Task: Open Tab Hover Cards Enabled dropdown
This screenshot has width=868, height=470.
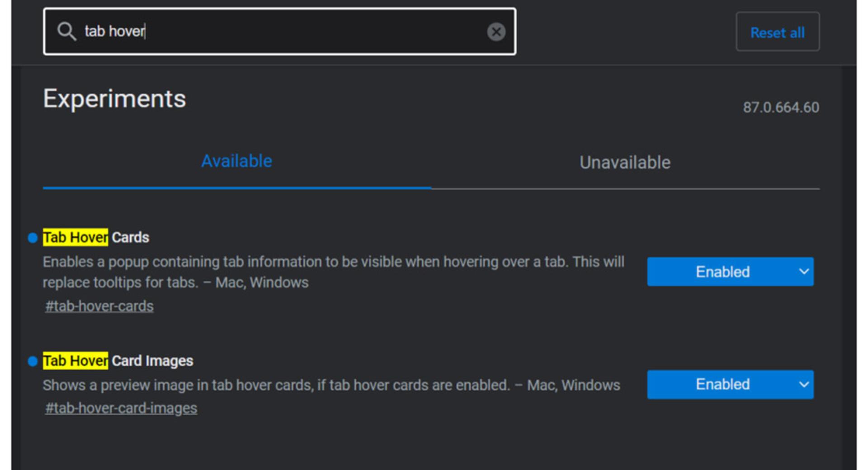Action: pos(730,272)
